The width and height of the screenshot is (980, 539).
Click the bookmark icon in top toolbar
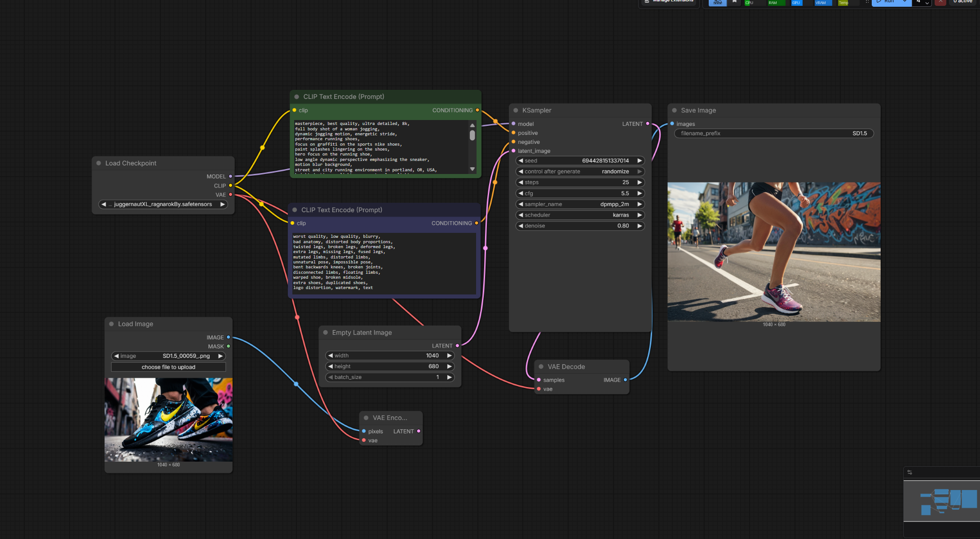point(734,2)
